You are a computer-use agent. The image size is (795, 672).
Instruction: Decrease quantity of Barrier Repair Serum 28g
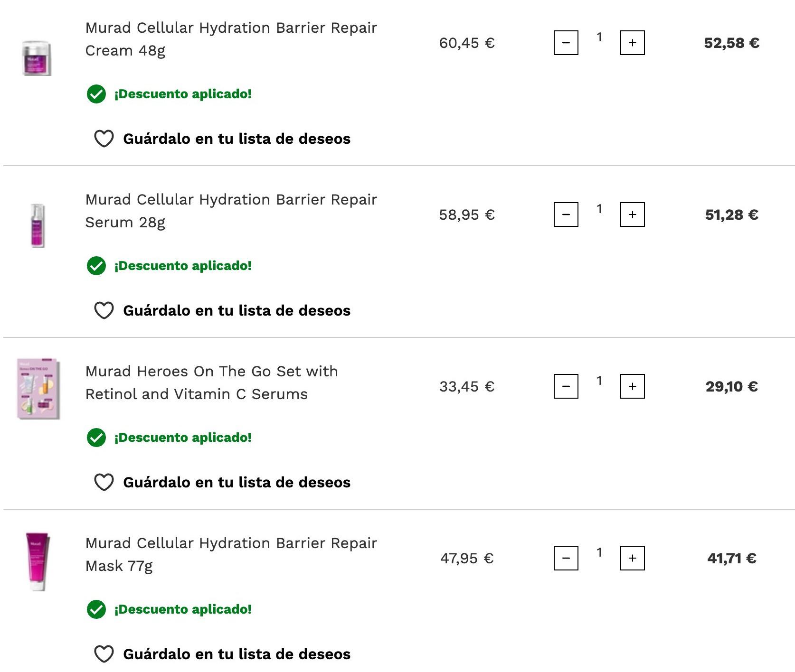point(566,215)
